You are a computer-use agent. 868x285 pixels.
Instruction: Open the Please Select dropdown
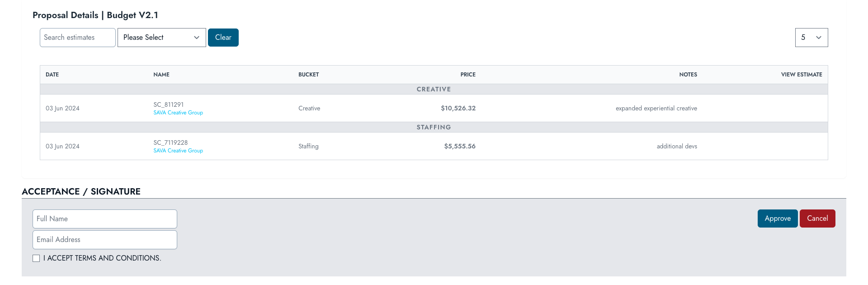click(x=161, y=38)
